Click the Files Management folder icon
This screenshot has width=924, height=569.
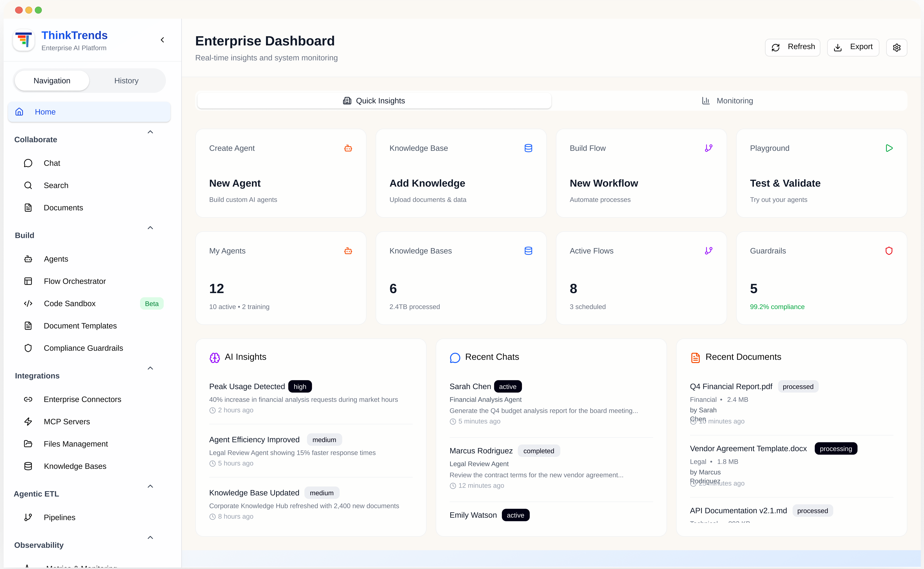point(28,444)
